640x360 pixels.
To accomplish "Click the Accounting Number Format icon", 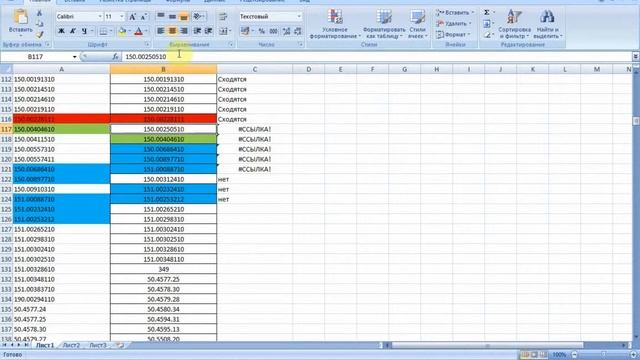I will [x=245, y=31].
